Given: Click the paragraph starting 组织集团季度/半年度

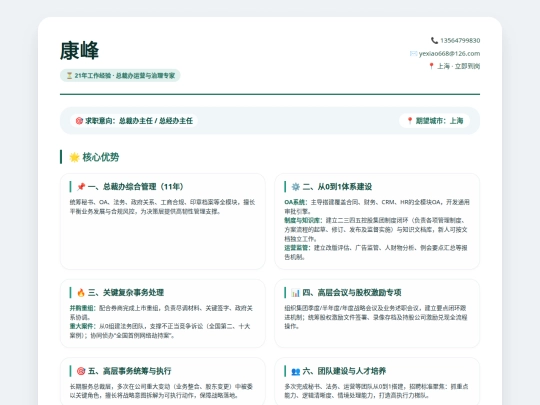Looking at the screenshot, I should (376, 317).
